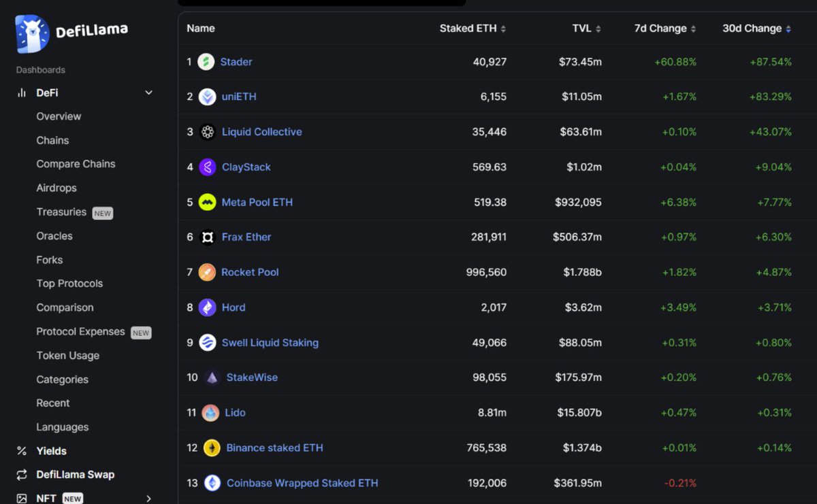The image size is (817, 504).
Task: Click the uniETH protocol icon
Action: [x=208, y=97]
